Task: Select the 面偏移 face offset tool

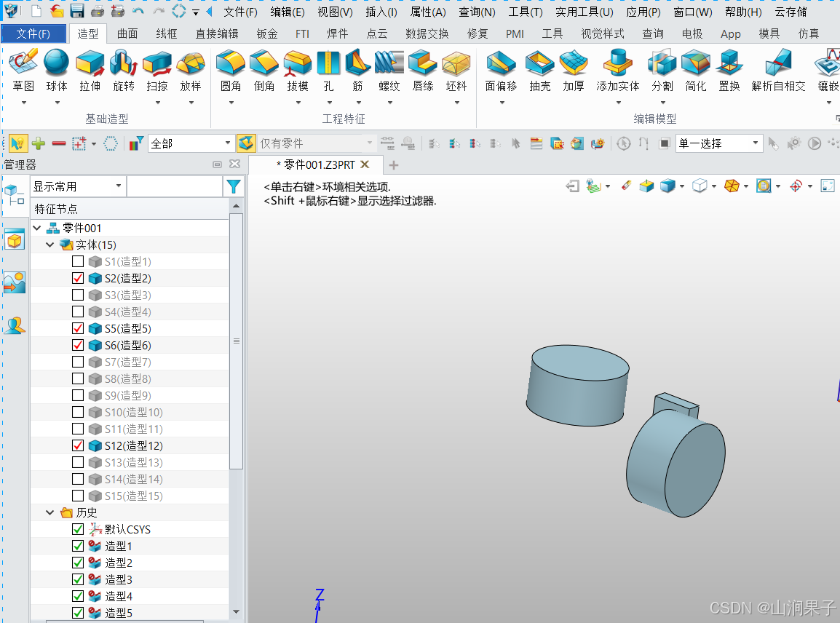Action: [501, 71]
